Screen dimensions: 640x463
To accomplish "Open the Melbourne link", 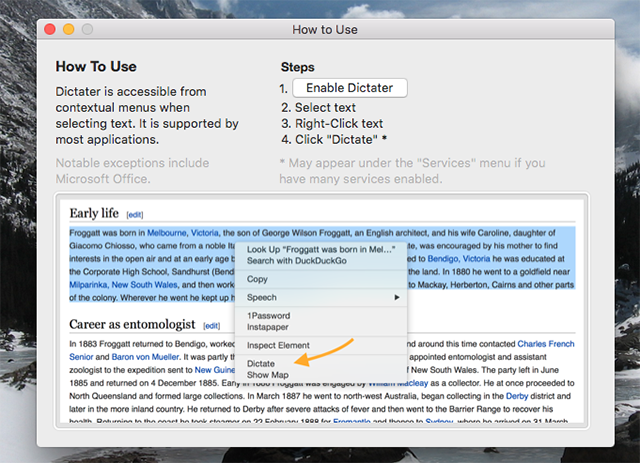I will (167, 233).
